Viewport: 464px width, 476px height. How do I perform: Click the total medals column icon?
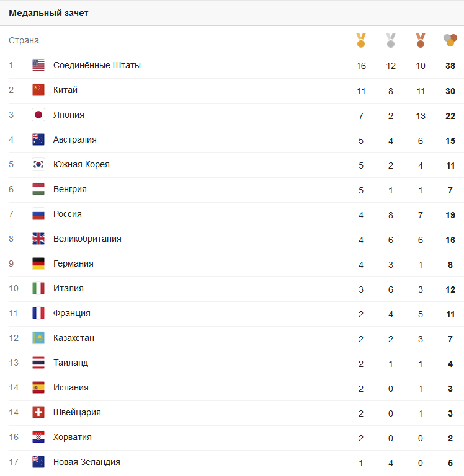pyautogui.click(x=450, y=40)
